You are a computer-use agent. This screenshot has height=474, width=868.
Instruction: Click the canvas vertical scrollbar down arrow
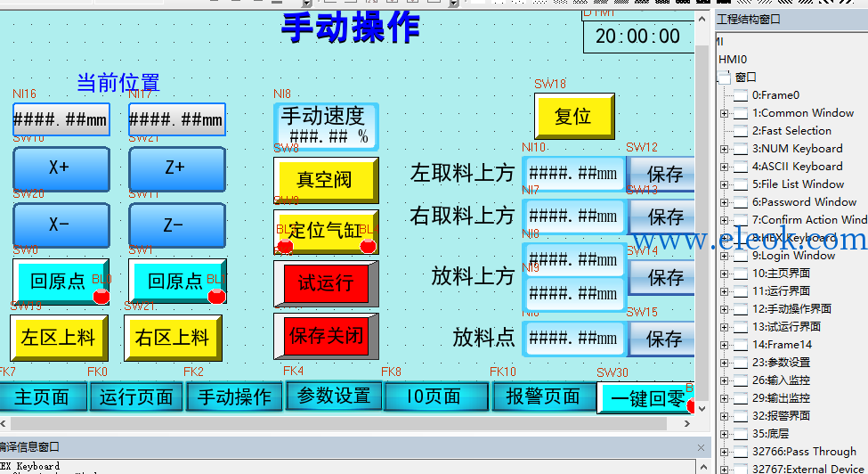click(x=702, y=409)
